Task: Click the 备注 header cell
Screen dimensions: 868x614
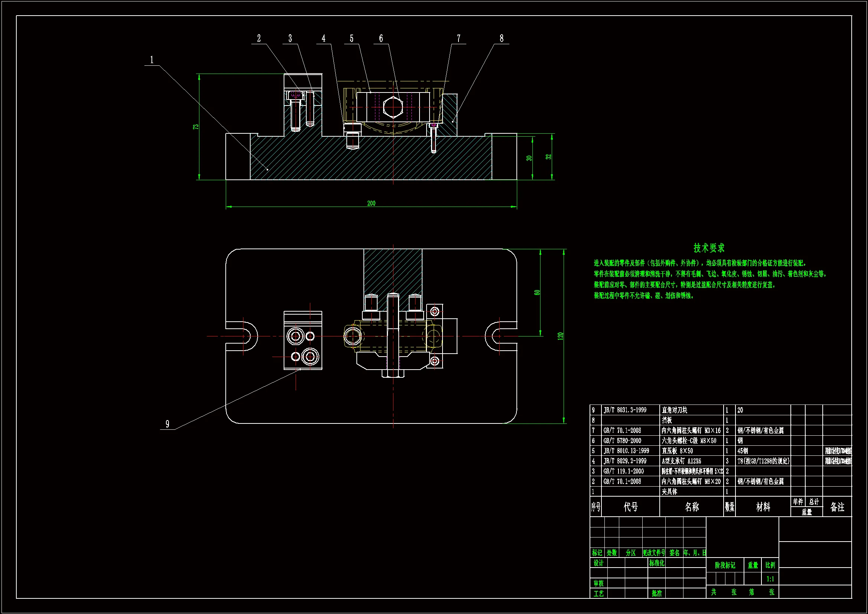Action: click(x=837, y=507)
